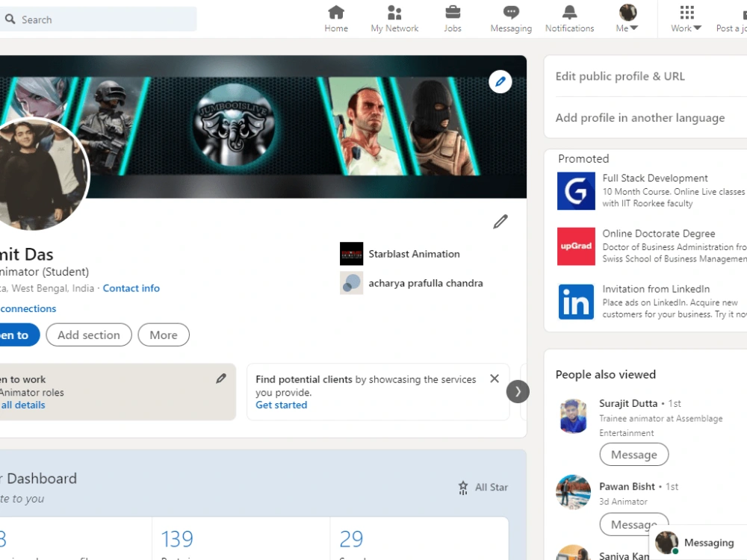Open the More button menu
747x560 pixels.
coord(164,335)
